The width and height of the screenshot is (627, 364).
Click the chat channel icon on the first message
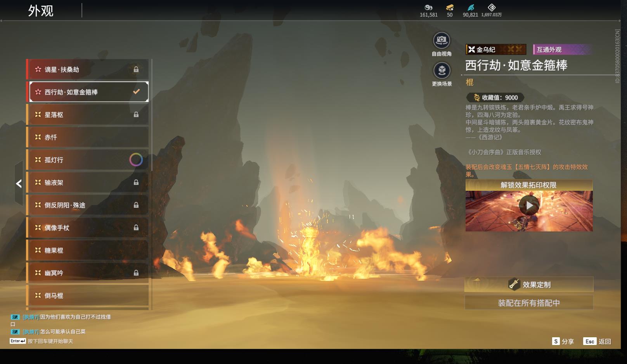[x=15, y=317]
